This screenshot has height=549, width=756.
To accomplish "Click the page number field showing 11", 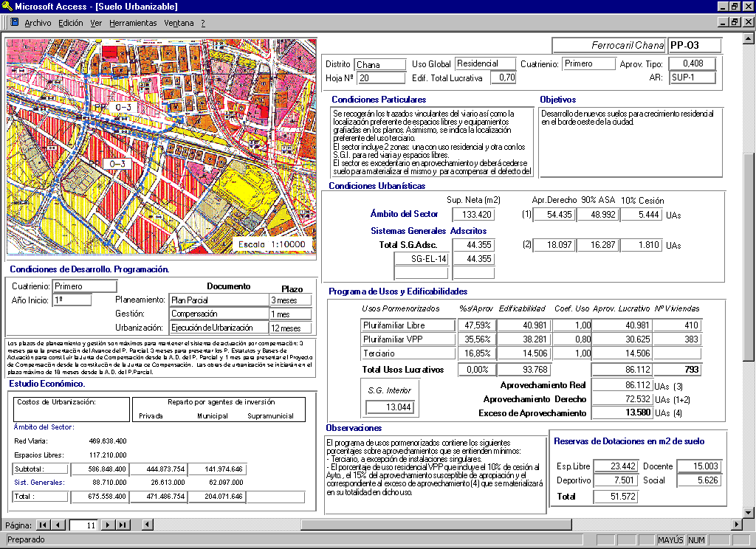I will tap(83, 525).
